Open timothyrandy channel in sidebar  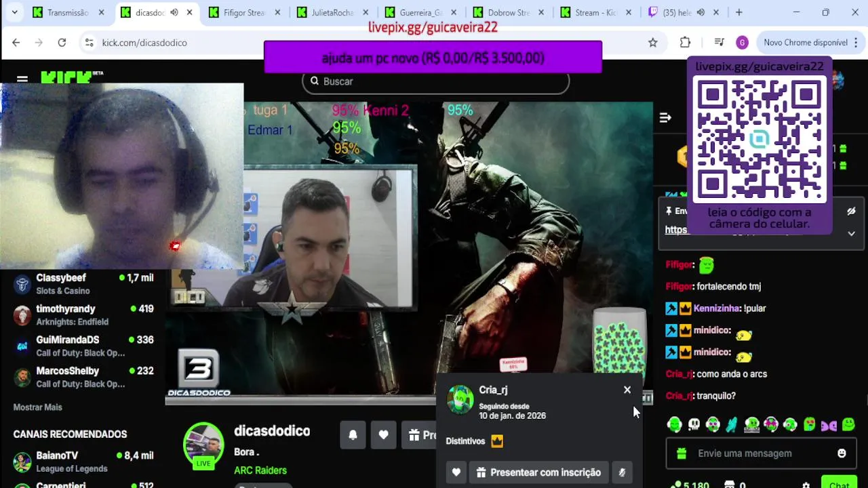(84, 315)
